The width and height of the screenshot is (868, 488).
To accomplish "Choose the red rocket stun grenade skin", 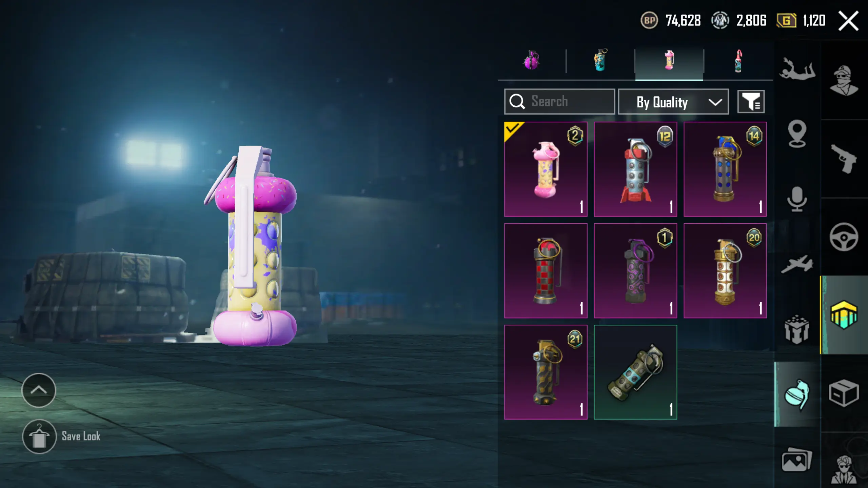I will coord(635,169).
